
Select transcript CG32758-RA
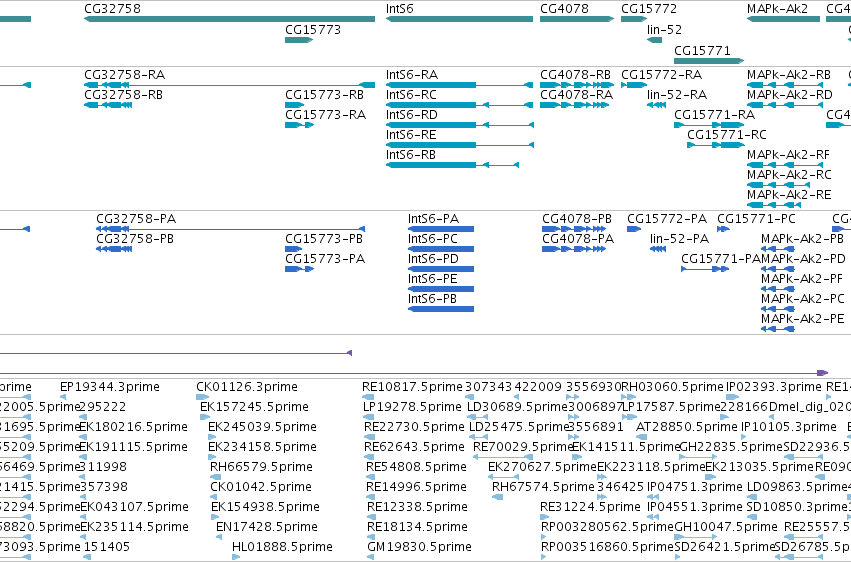230,85
